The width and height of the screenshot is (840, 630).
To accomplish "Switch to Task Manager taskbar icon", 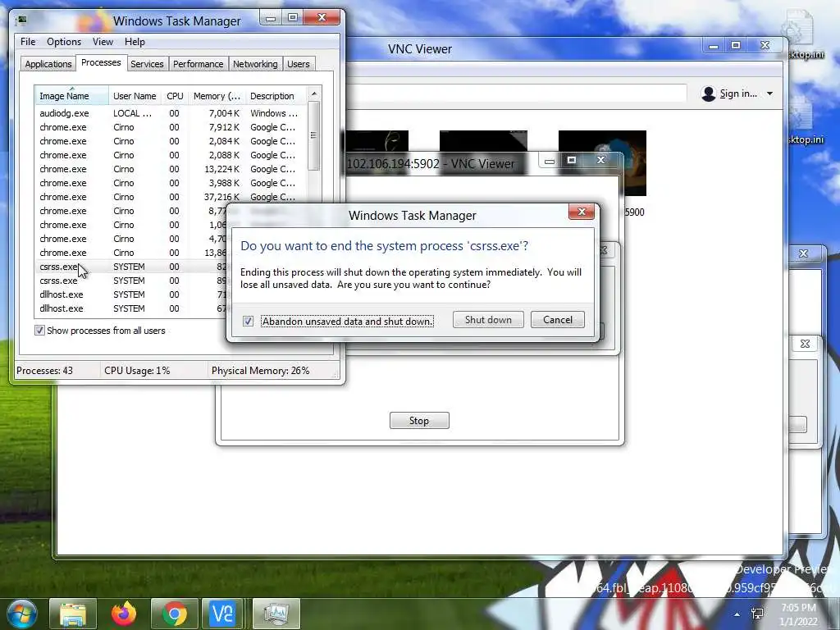I will [276, 614].
